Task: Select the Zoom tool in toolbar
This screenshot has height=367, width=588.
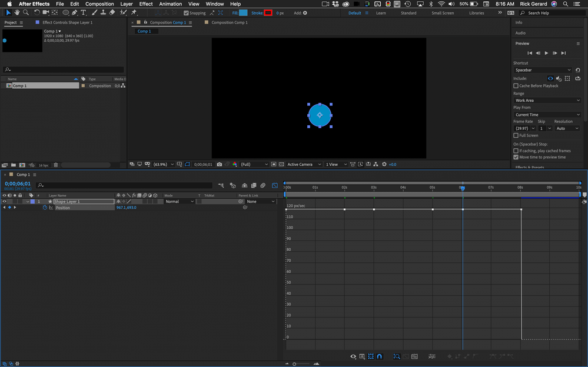Action: tap(26, 12)
